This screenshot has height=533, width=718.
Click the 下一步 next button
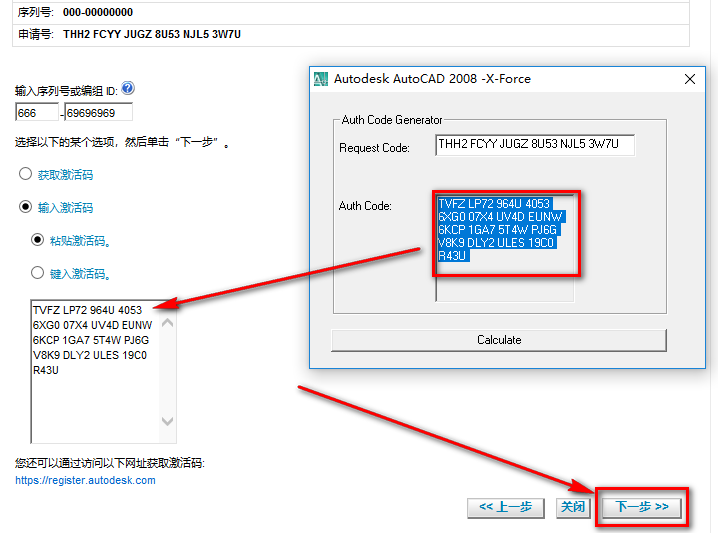coord(641,507)
